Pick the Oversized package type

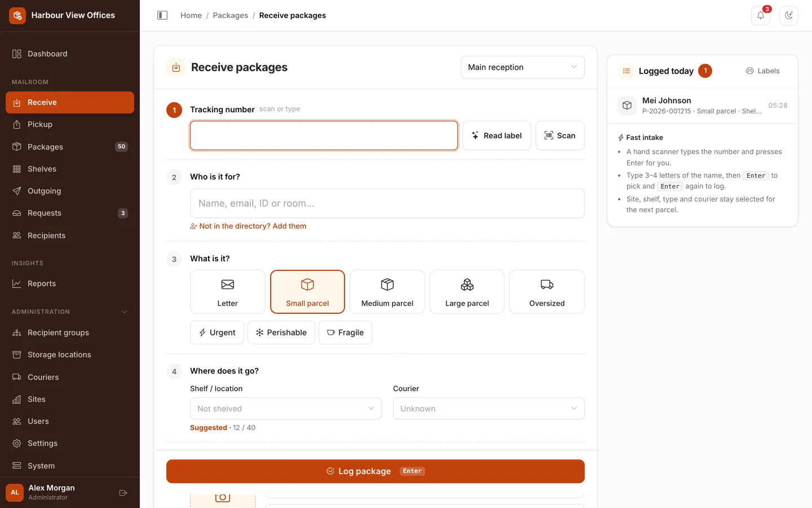pyautogui.click(x=547, y=292)
